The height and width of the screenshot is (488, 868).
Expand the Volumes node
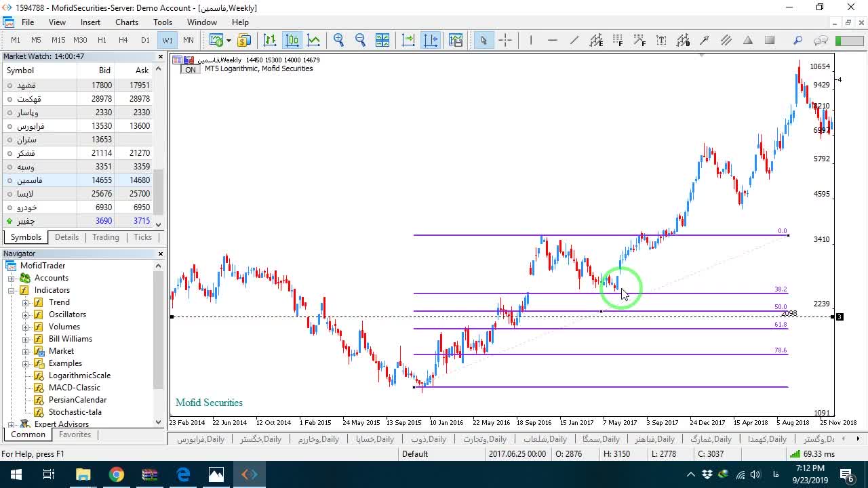click(26, 327)
